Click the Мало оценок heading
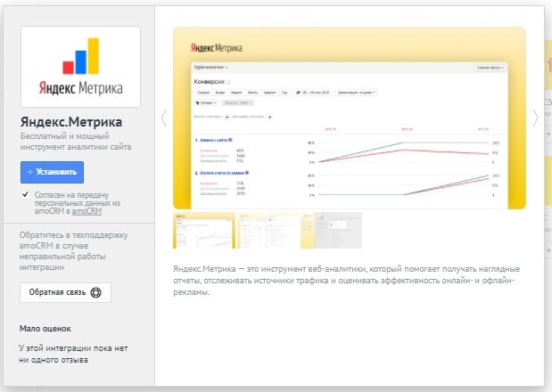This screenshot has width=552, height=392. pos(45,329)
